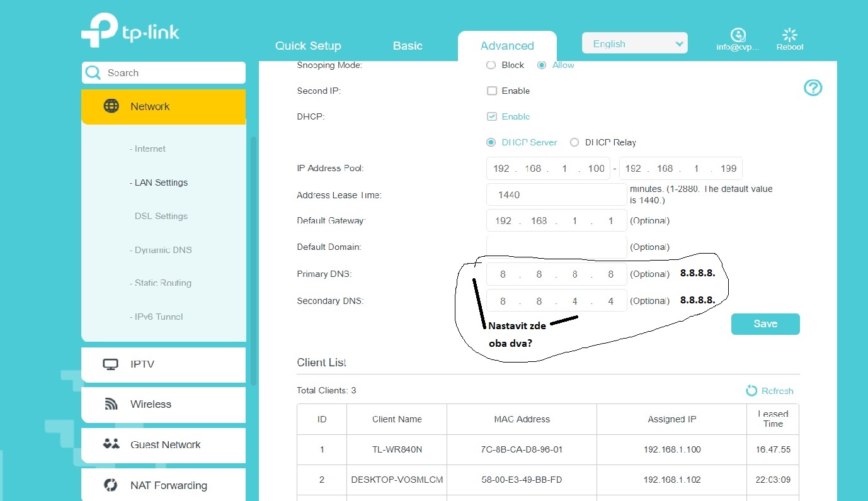This screenshot has width=868, height=501.
Task: Open the Quick Setup tab
Action: [308, 46]
